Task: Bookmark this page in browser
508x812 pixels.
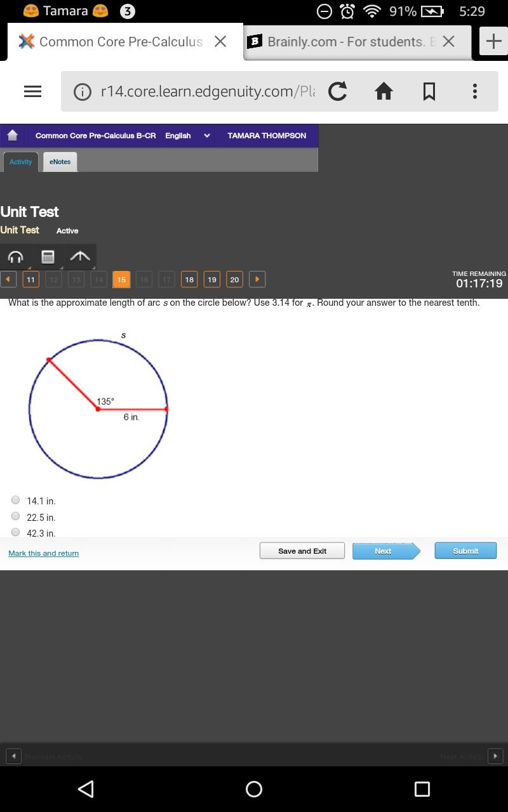Action: [429, 92]
